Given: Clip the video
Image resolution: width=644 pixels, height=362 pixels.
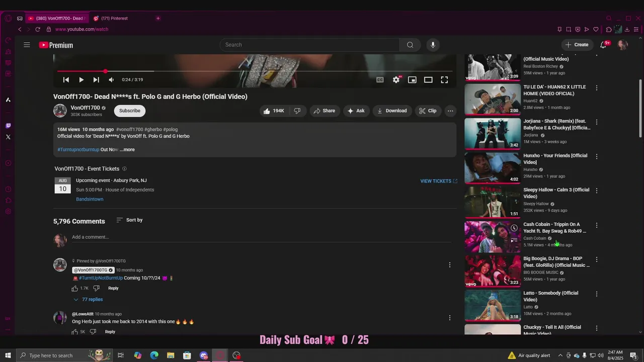Looking at the screenshot, I should (x=428, y=111).
